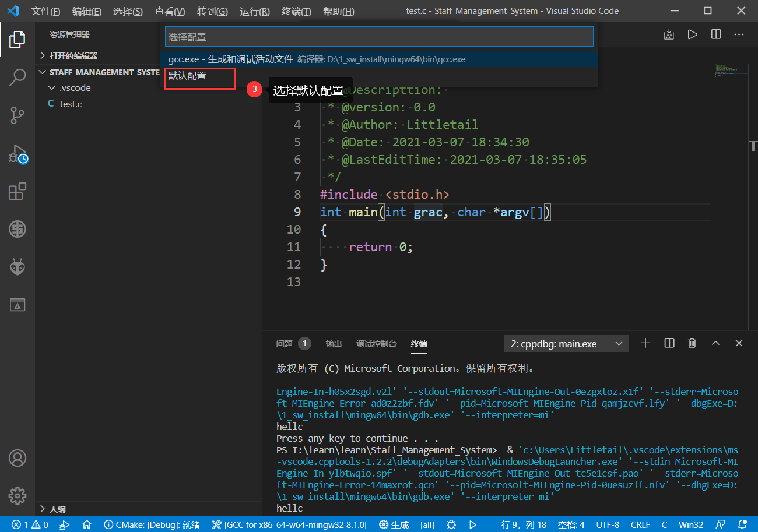Click CMake: [Debug]: 就绪 status item
The width and height of the screenshot is (758, 532).
coord(152,524)
